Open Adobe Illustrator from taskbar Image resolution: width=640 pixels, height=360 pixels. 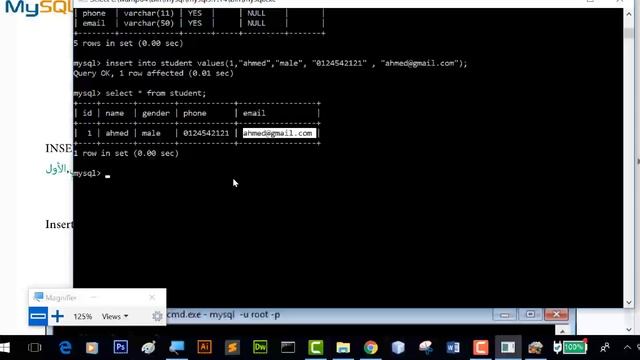pos(204,347)
